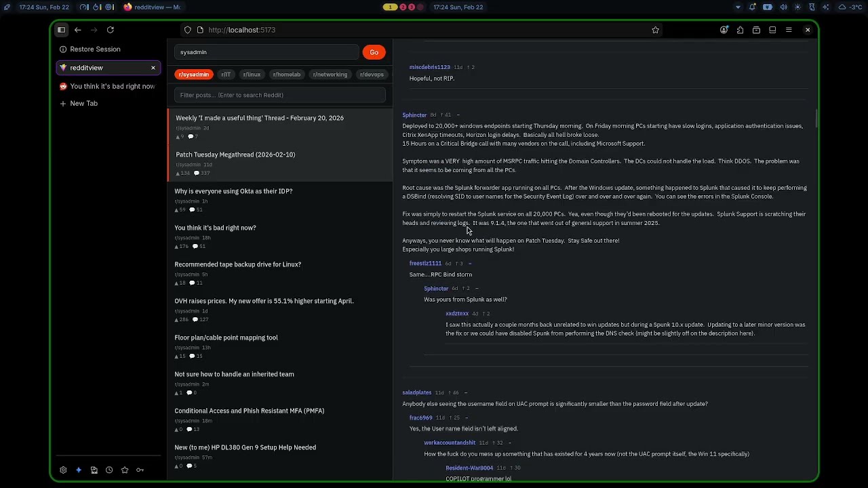Viewport: 868px width, 488px height.
Task: Click the shield tracking protection icon
Action: click(188, 30)
